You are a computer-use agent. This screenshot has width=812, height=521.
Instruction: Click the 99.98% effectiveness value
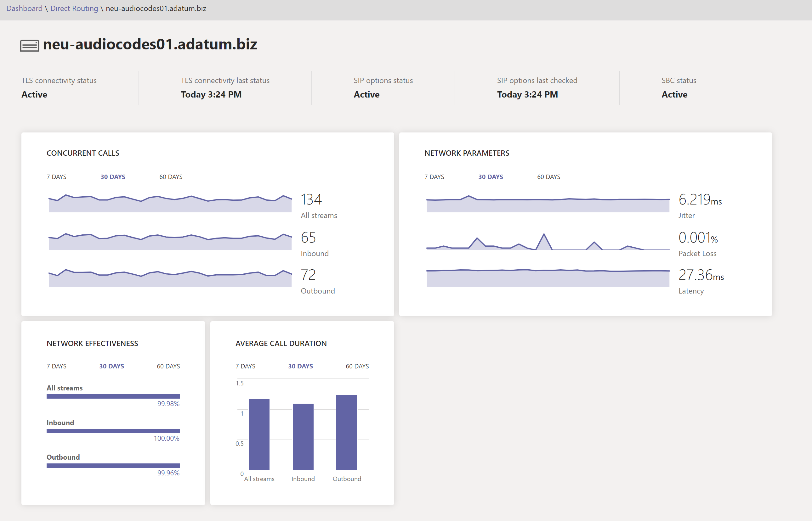pyautogui.click(x=168, y=404)
